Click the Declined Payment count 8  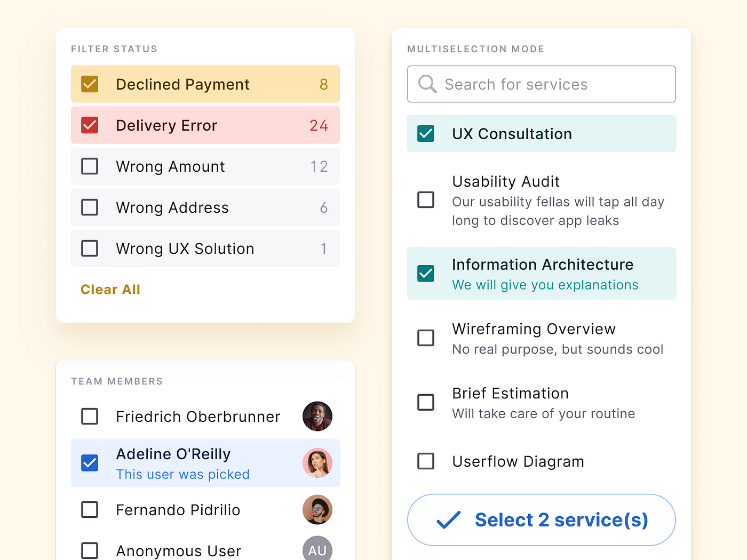click(x=324, y=84)
